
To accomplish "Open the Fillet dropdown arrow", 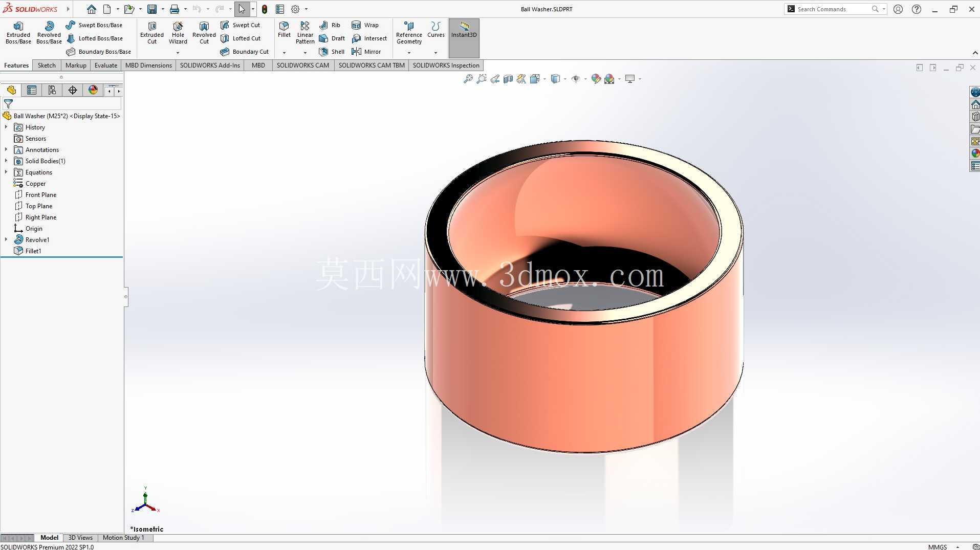I will 284,52.
